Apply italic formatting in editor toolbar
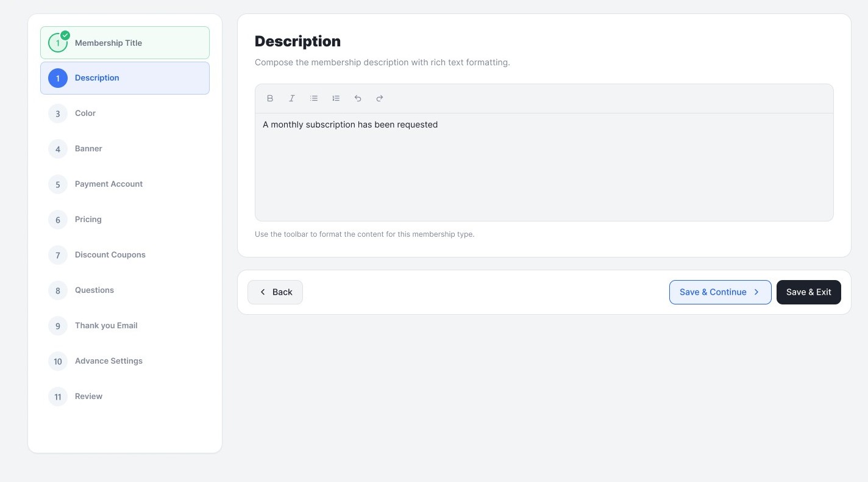The image size is (868, 482). 292,98
